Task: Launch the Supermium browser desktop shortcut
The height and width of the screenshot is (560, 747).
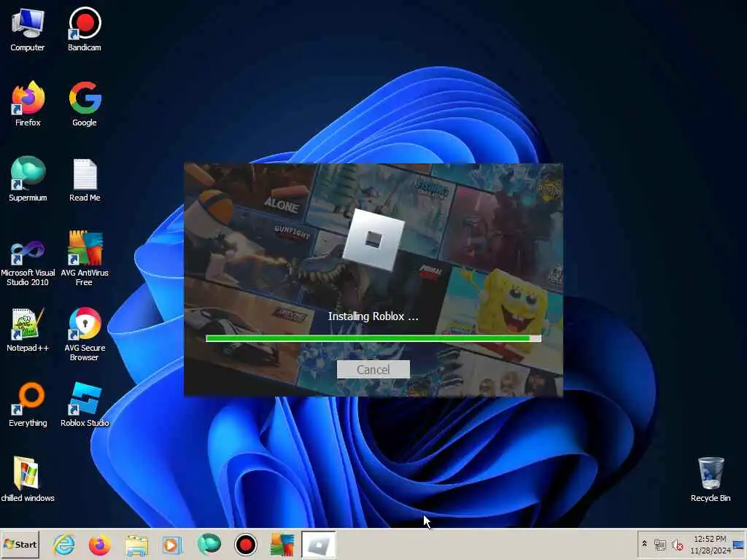Action: pyautogui.click(x=28, y=179)
